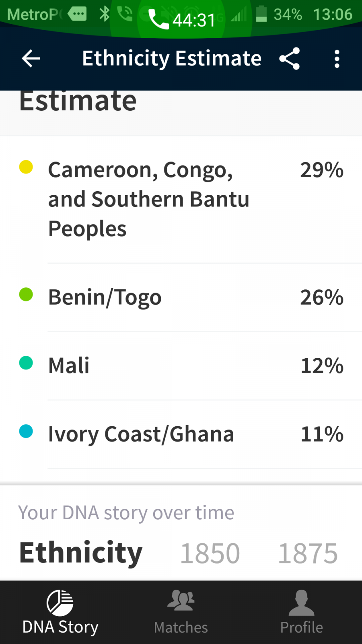Tap the green Benin/Togo color dot

[26, 294]
